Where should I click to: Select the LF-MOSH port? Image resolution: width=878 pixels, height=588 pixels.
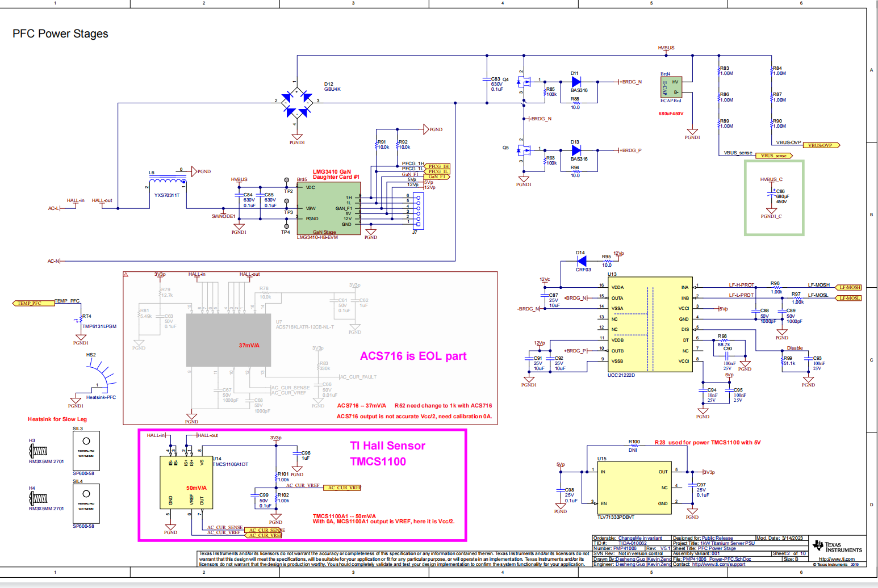850,287
